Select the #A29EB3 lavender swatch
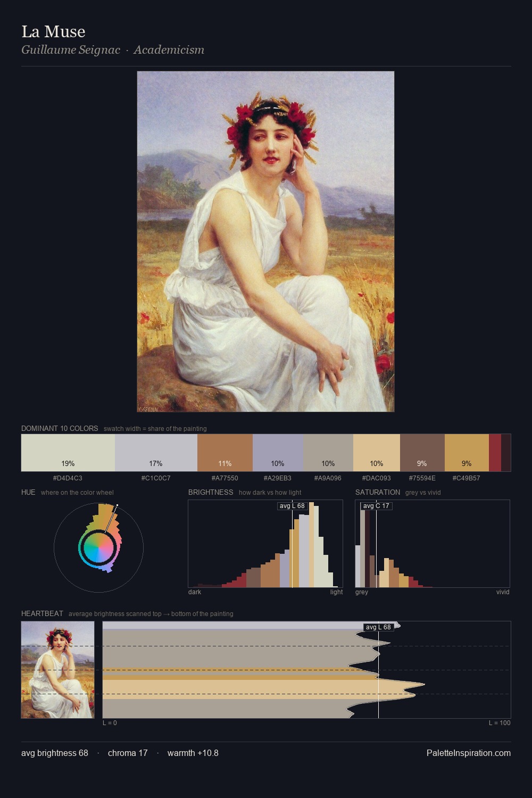The width and height of the screenshot is (532, 798). click(x=278, y=453)
